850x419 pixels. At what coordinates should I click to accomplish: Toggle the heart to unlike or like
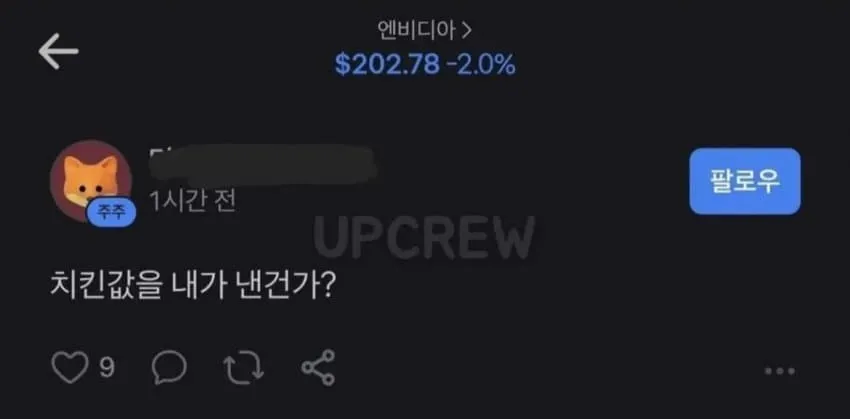click(x=69, y=368)
